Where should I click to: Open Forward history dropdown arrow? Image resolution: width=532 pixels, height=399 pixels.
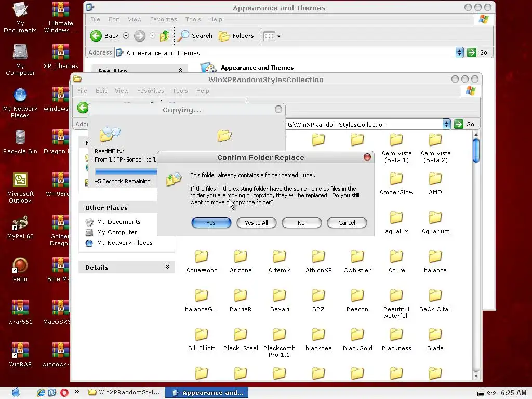[152, 36]
